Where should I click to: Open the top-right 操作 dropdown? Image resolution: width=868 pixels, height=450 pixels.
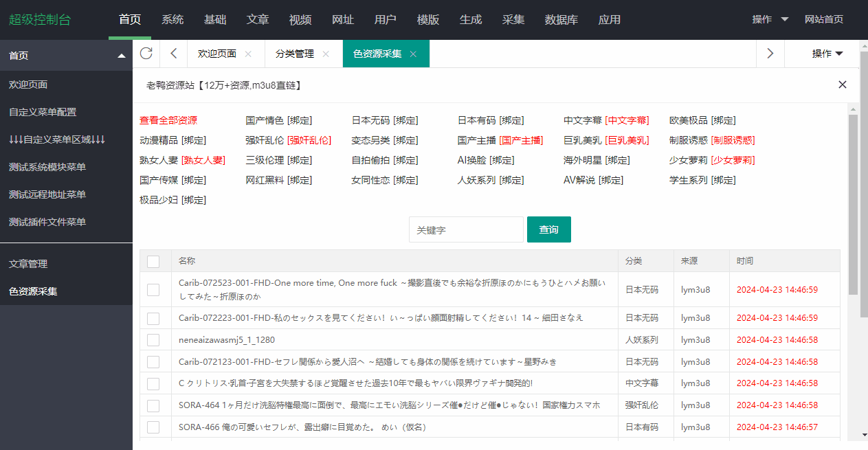[770, 19]
